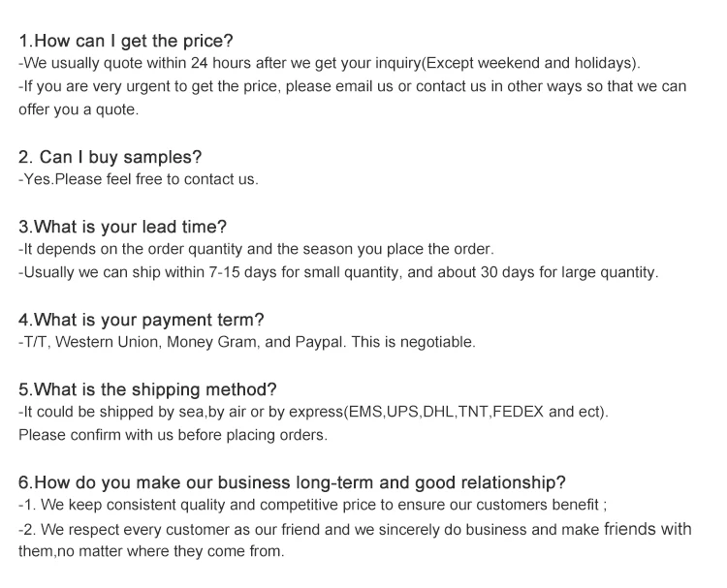Click "Please confirm with us before placing orders."

(174, 435)
